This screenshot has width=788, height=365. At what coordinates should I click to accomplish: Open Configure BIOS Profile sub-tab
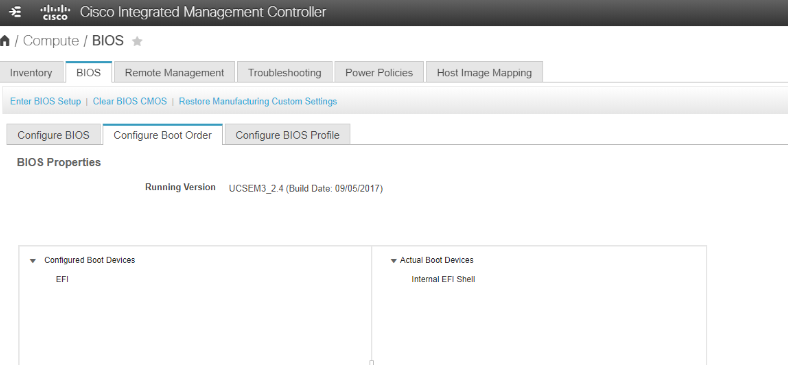287,135
